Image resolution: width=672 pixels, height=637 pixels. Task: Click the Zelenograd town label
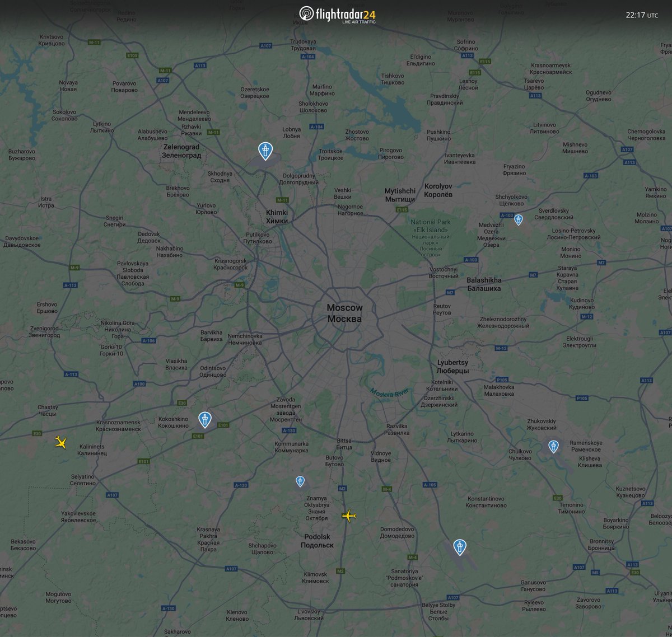181,151
